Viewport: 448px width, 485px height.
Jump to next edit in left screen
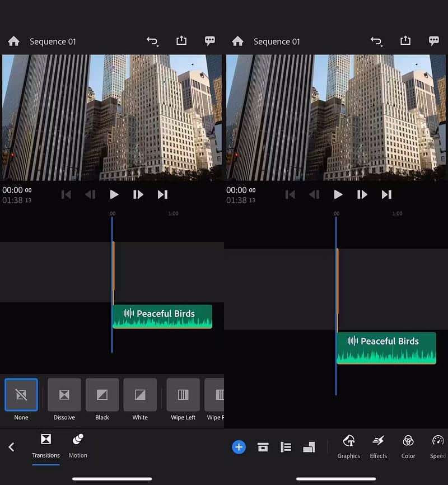click(x=162, y=194)
